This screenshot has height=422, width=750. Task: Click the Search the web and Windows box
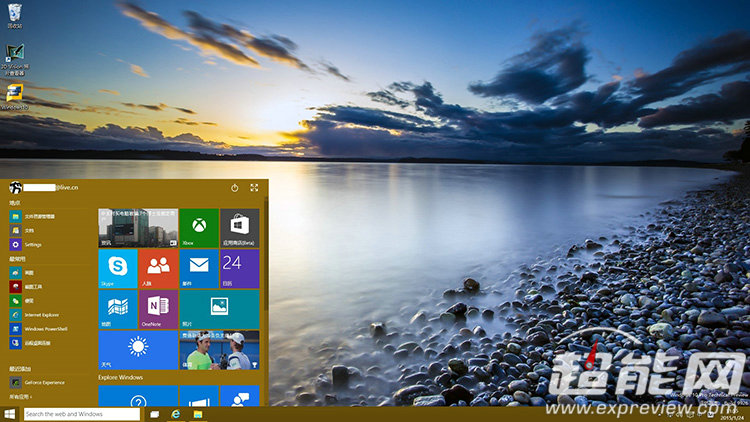[x=80, y=414]
